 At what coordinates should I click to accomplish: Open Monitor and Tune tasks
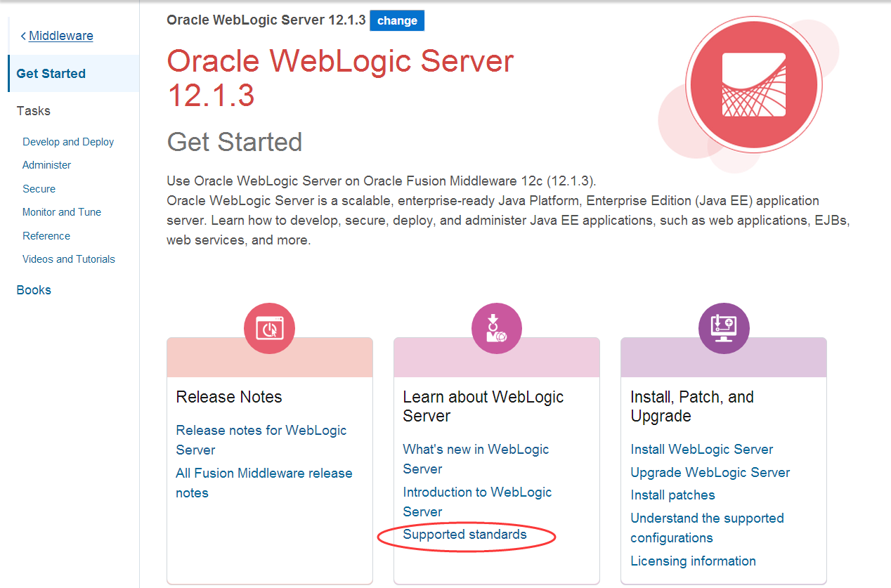coord(62,212)
